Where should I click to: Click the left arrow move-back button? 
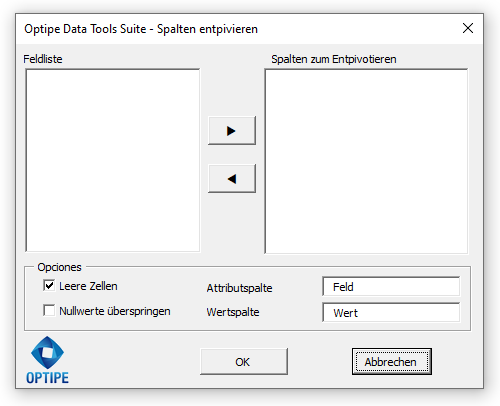pyautogui.click(x=232, y=178)
